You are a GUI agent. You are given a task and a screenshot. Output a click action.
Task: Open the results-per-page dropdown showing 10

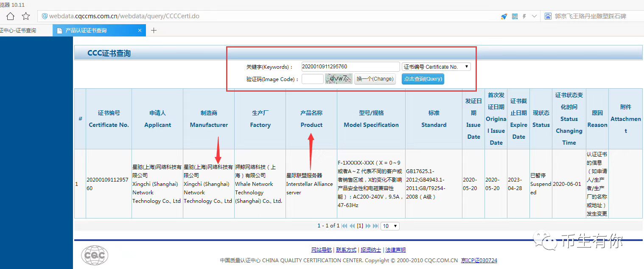tap(389, 226)
